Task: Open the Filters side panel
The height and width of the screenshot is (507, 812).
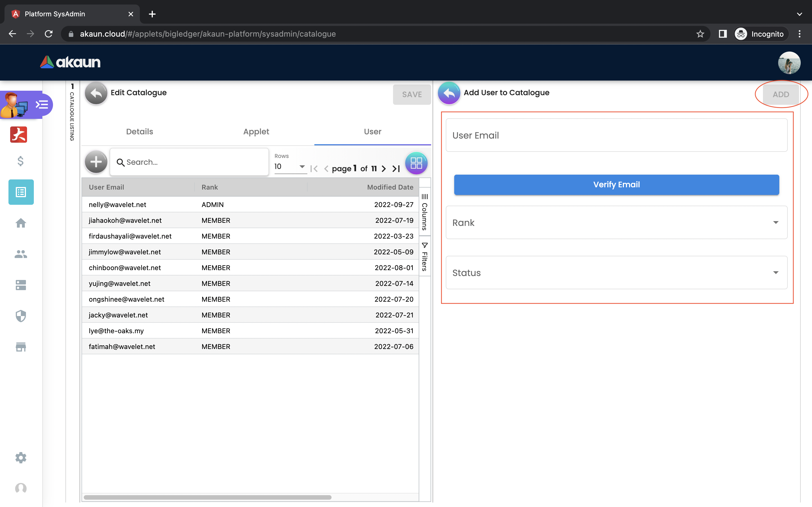Action: click(424, 257)
